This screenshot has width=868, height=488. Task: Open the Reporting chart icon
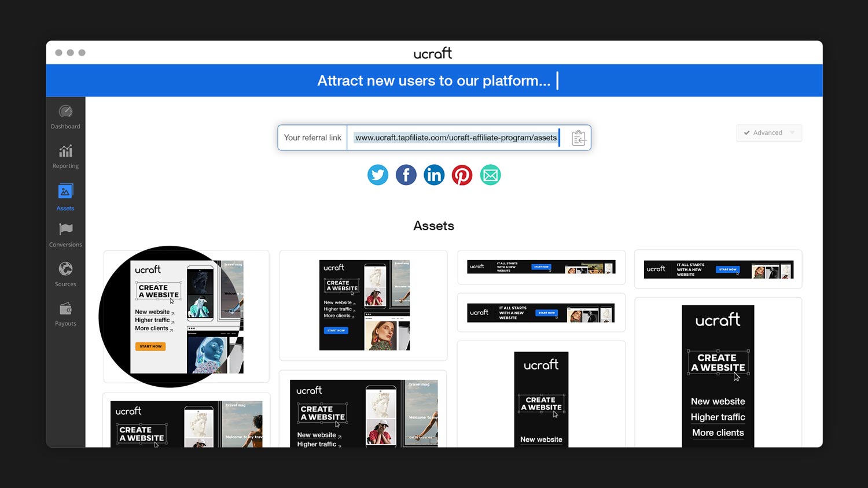[x=65, y=151]
